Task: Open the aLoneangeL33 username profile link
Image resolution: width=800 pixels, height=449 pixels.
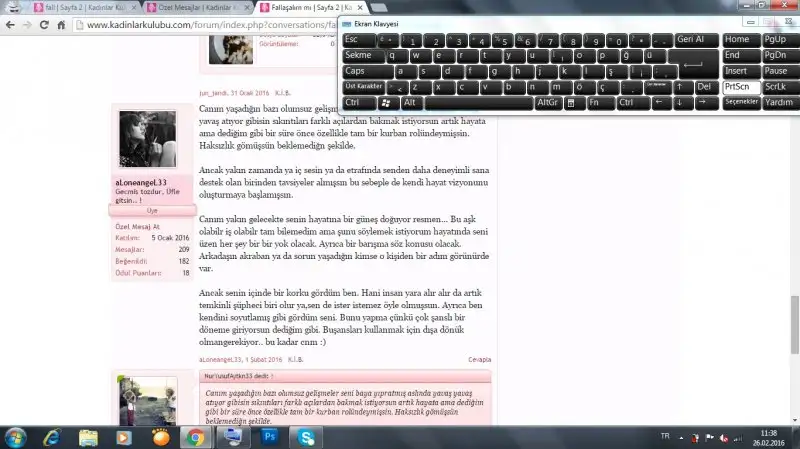Action: click(x=140, y=182)
